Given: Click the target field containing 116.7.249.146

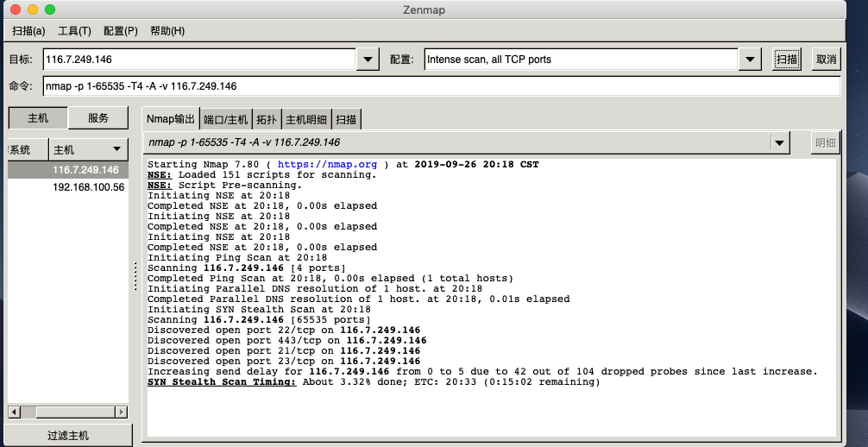Looking at the screenshot, I should coord(198,60).
